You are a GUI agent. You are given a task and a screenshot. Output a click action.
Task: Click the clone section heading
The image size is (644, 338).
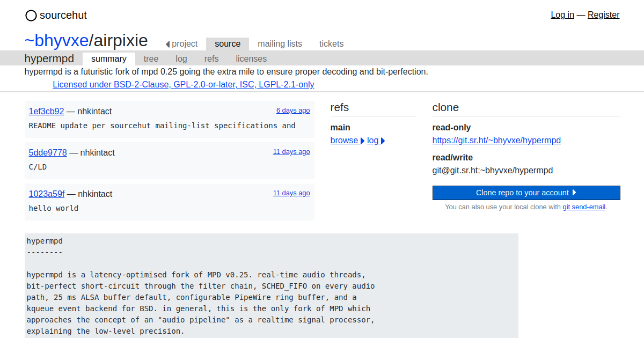coord(445,107)
